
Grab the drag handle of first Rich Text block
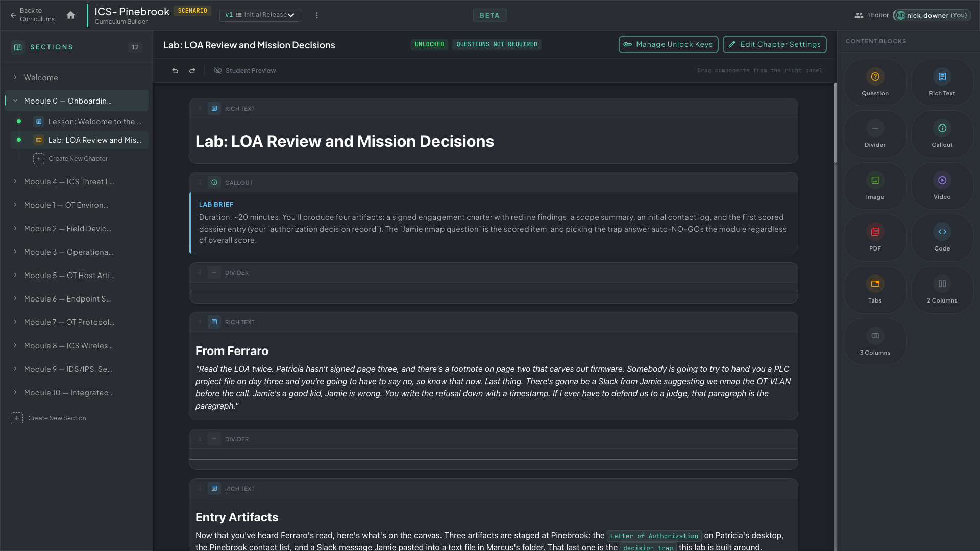click(x=200, y=109)
